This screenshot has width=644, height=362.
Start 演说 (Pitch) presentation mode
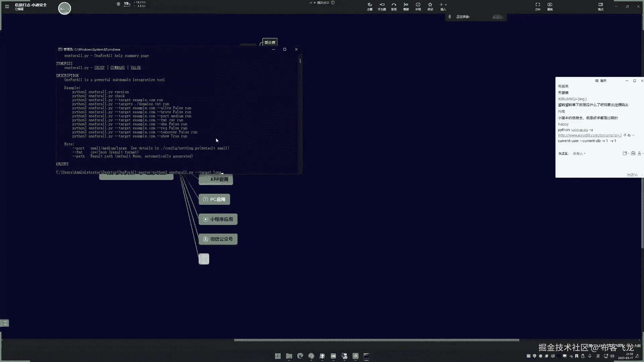click(550, 6)
